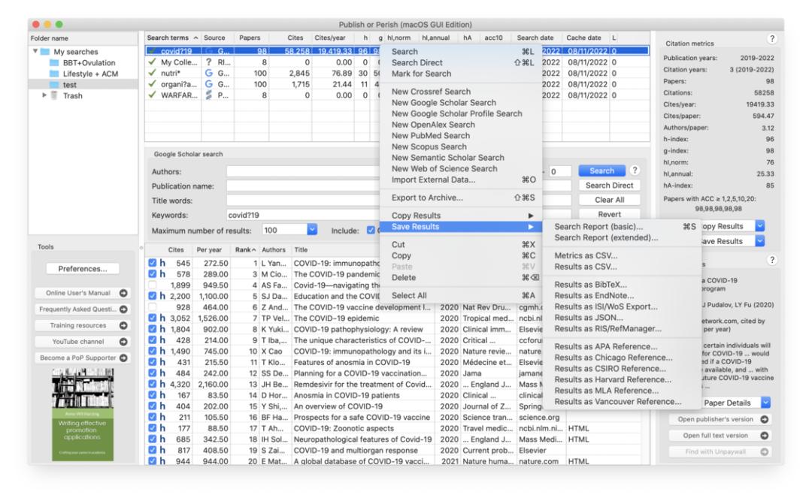Click the Clear All button
This screenshot has width=812, height=504.
point(609,200)
